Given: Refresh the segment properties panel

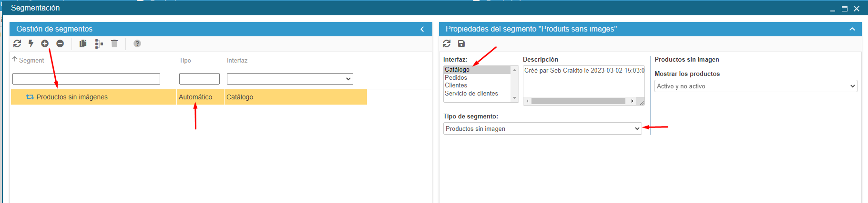Looking at the screenshot, I should coord(447,43).
